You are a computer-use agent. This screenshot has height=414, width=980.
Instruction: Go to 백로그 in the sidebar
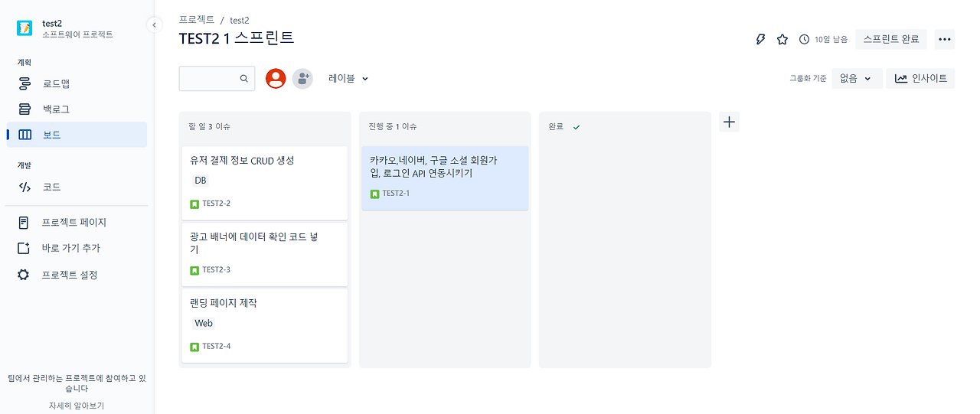pos(56,109)
